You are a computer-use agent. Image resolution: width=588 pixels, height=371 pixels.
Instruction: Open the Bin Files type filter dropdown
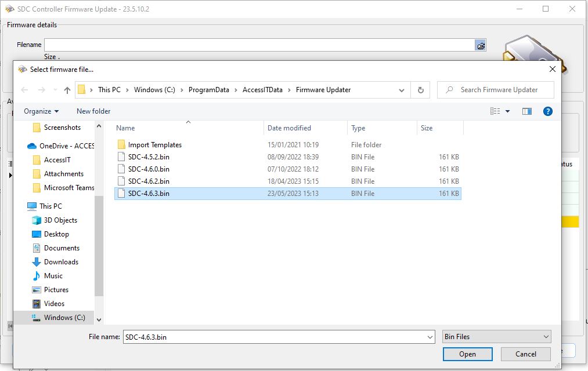pos(496,337)
